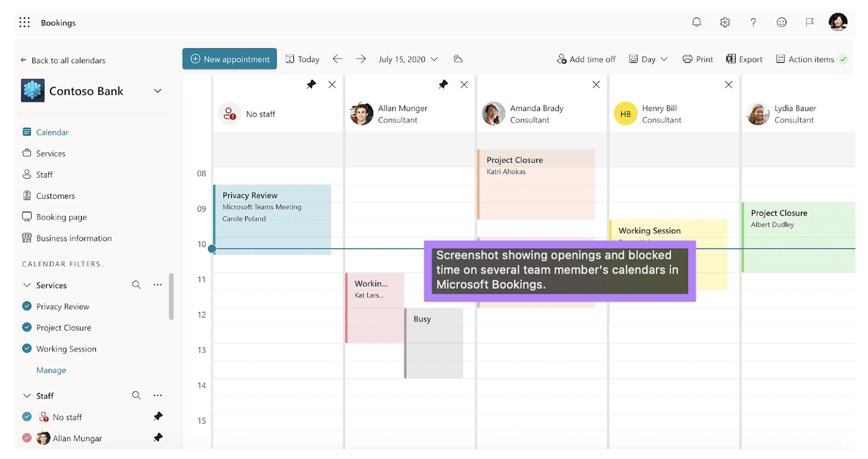The image size is (868, 459).
Task: Open the Day view dropdown
Action: 648,59
